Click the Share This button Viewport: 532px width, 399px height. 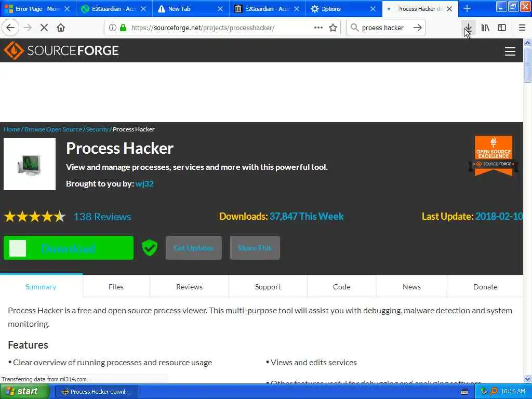click(255, 248)
